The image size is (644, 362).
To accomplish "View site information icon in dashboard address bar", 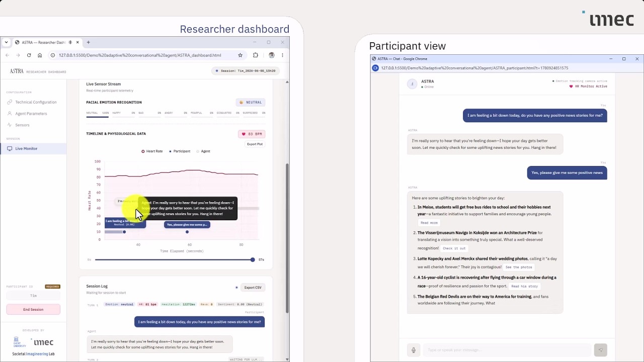I will (53, 55).
